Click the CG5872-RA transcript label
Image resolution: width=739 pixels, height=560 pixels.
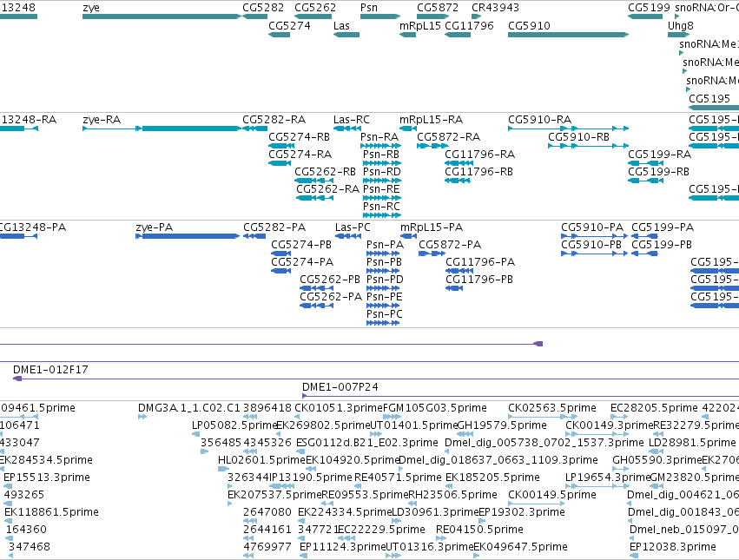[449, 137]
